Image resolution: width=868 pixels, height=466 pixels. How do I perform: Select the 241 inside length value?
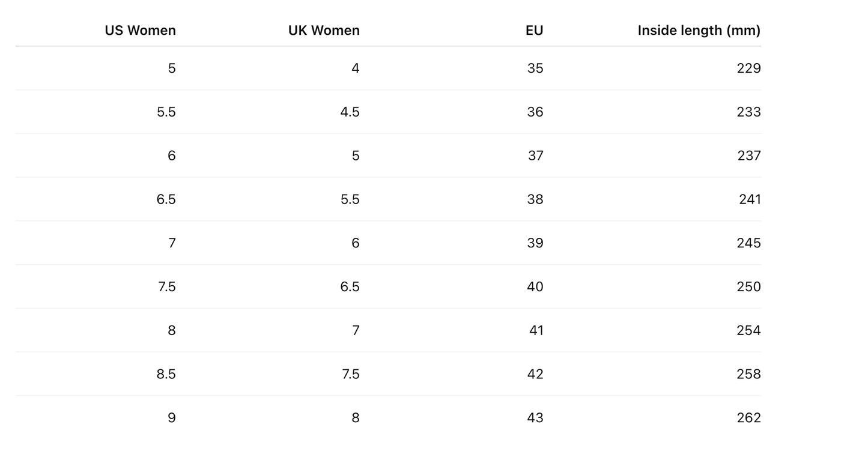tap(750, 199)
